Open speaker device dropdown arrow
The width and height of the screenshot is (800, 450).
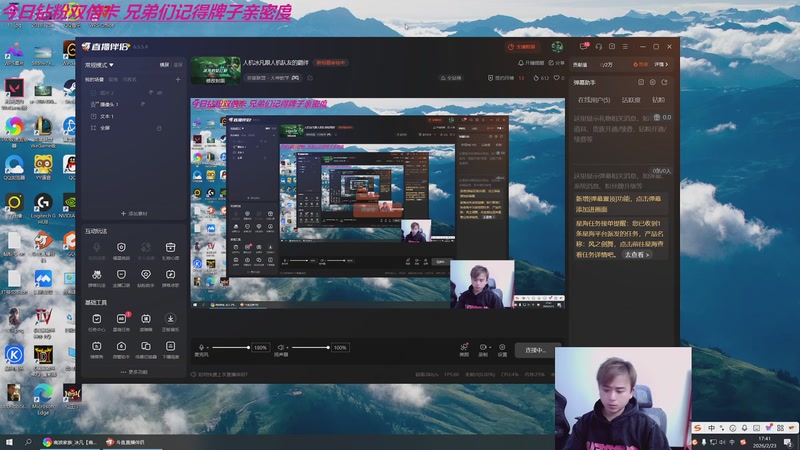pyautogui.click(x=287, y=347)
